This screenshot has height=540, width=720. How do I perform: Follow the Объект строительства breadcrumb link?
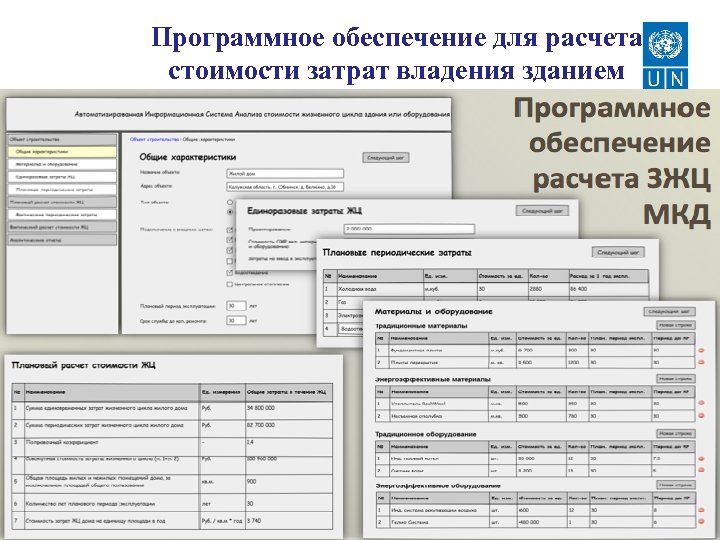[154, 139]
